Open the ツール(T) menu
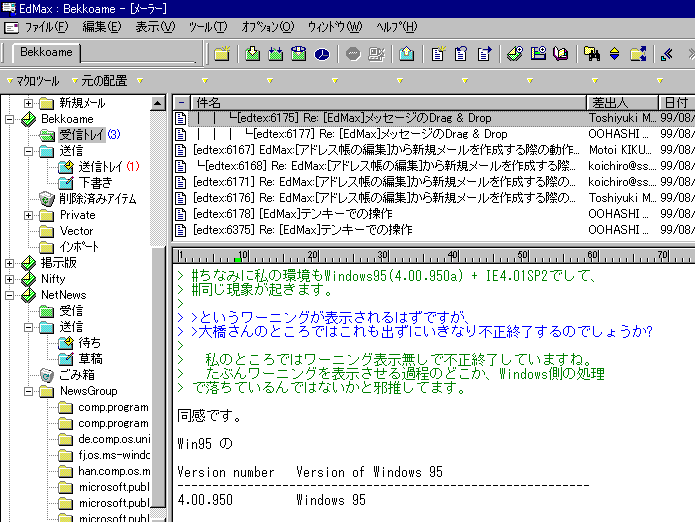This screenshot has height=522, width=695. [208, 27]
